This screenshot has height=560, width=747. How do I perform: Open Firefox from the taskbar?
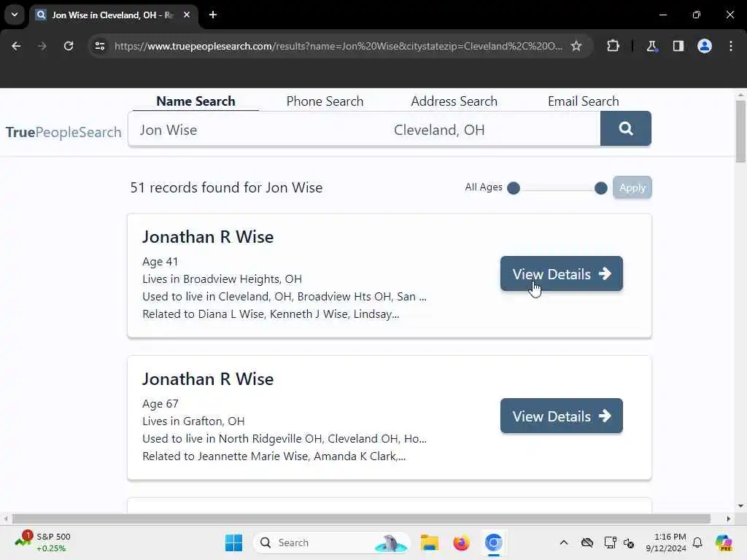[x=461, y=542]
